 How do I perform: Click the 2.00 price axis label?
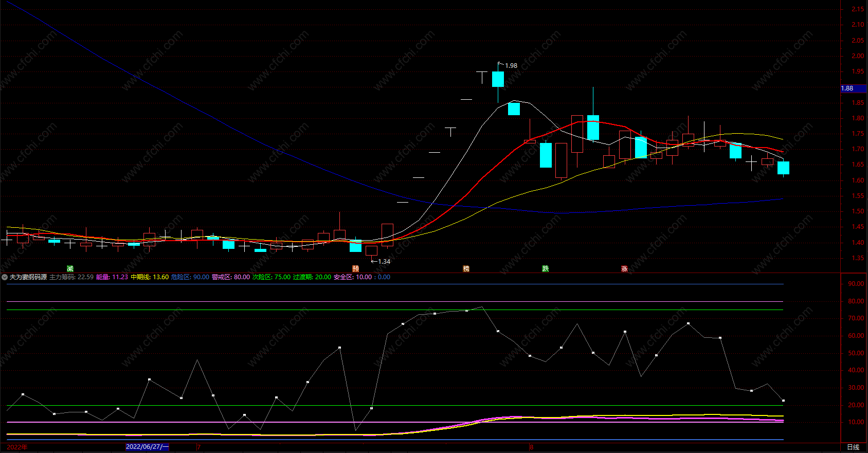coord(858,56)
